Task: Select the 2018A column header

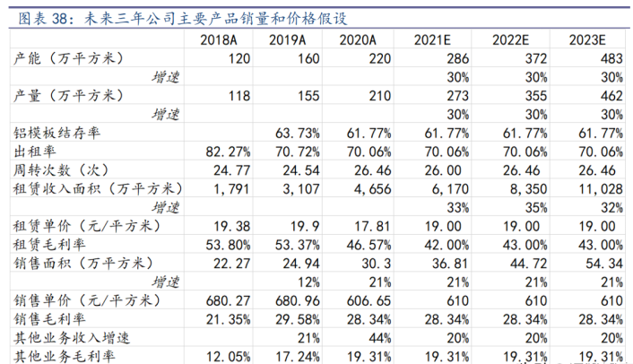Action: [x=219, y=40]
